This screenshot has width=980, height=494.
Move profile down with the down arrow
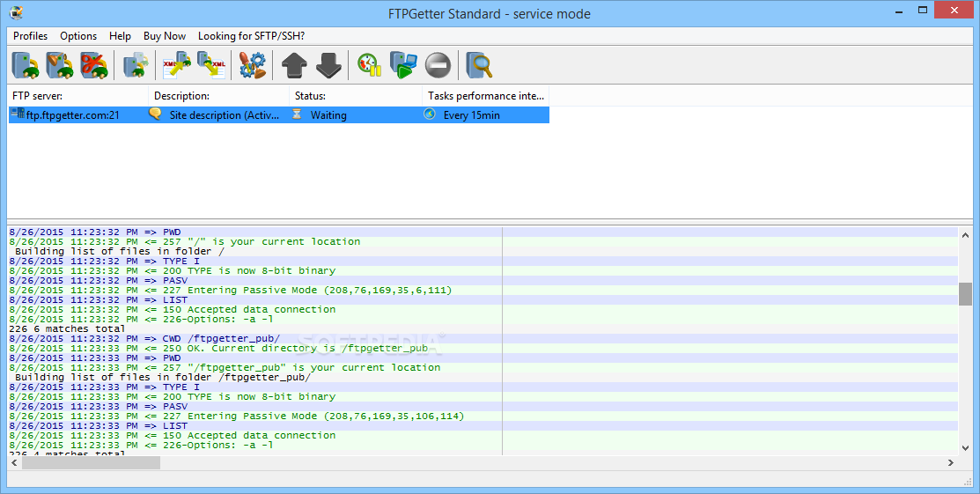coord(328,65)
